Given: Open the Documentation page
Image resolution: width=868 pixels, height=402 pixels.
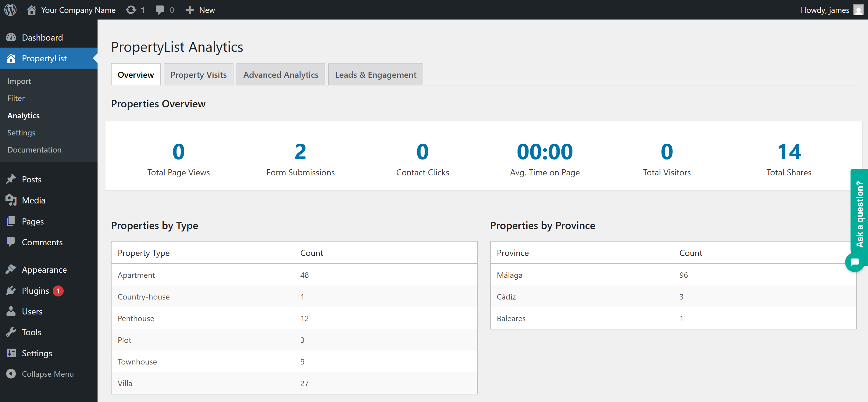Looking at the screenshot, I should point(34,149).
